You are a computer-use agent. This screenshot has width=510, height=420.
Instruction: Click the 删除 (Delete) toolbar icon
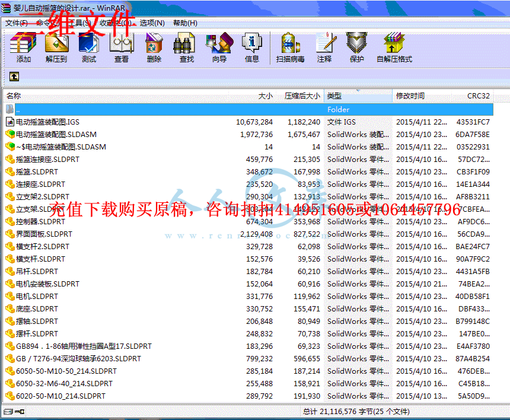(154, 43)
